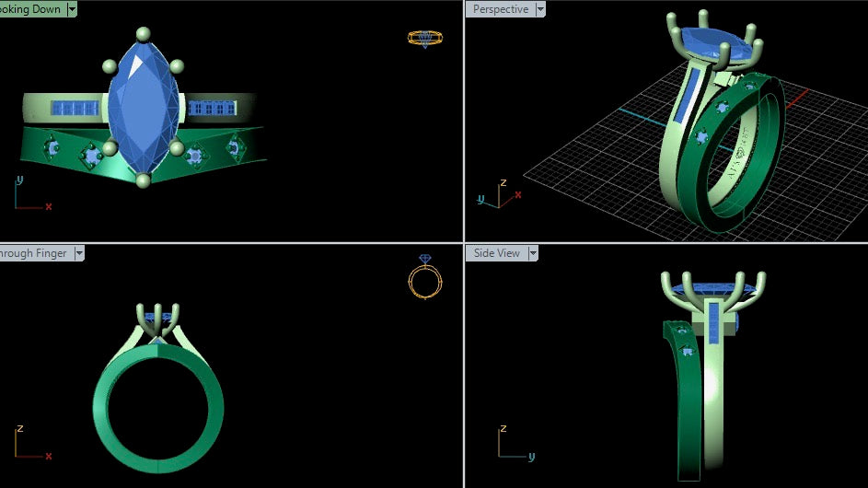Select the top prong above the marquise stone
The height and width of the screenshot is (488, 868).
pyautogui.click(x=144, y=34)
